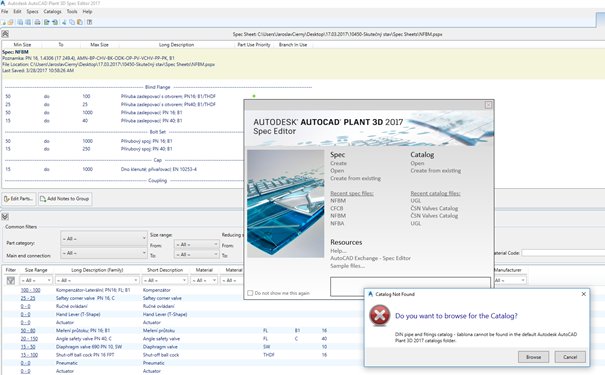Click the Help toolbar icon

(89, 22)
